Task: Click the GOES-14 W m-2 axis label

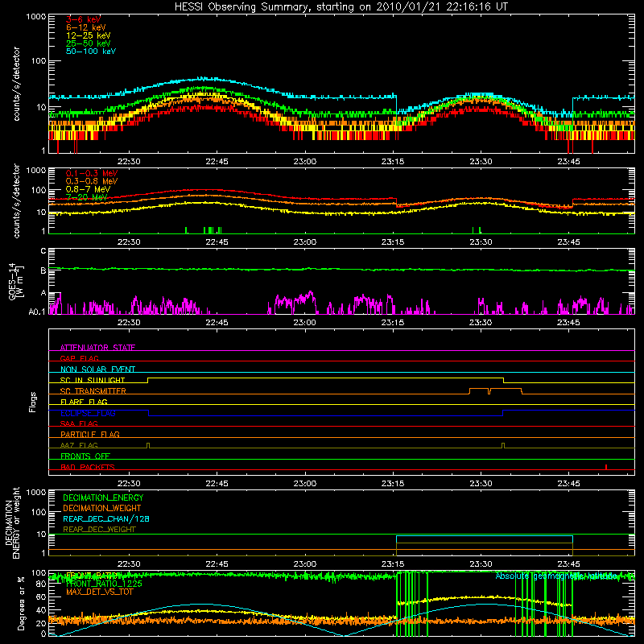Action: coord(16,281)
